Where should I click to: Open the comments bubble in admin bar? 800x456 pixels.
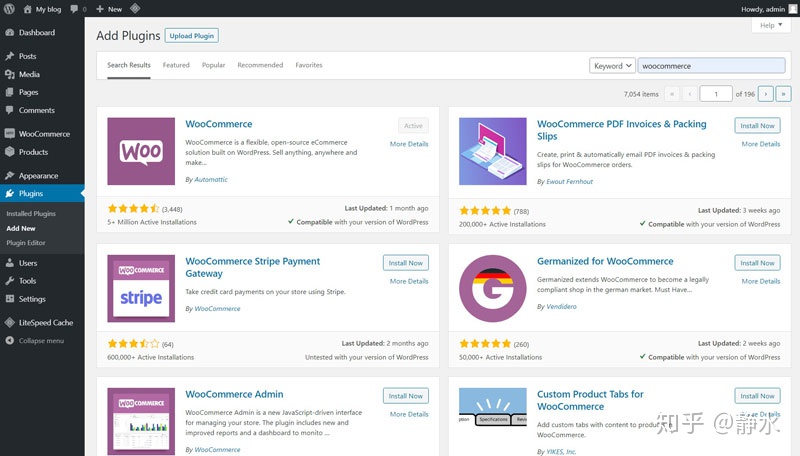74,9
